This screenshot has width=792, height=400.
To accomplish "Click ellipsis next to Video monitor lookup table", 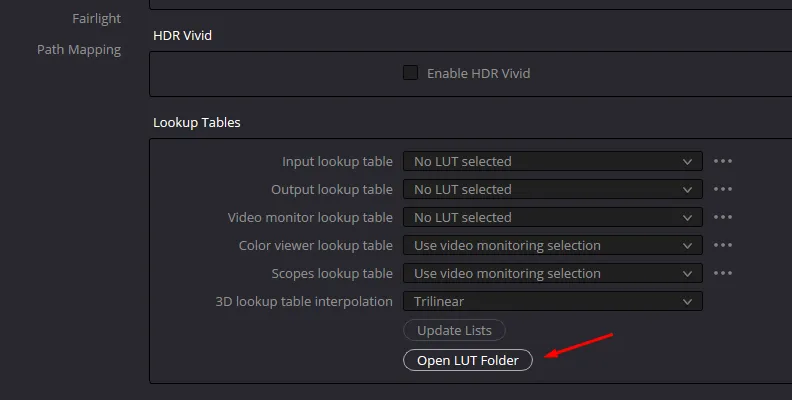I will (x=723, y=217).
